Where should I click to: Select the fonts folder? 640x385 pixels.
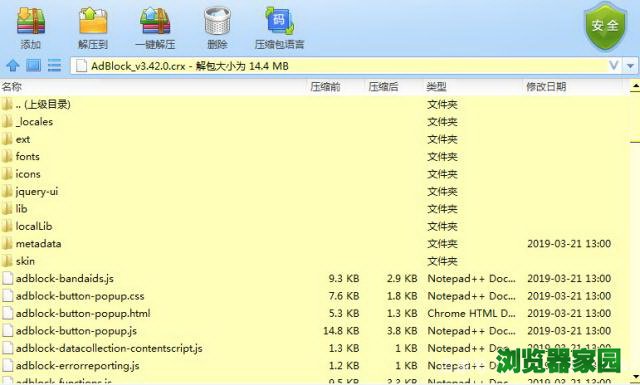[314, 156]
